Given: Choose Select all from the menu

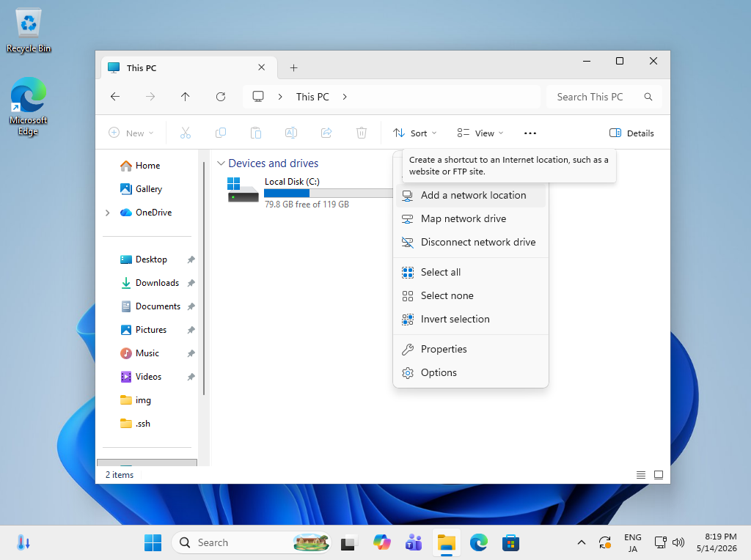Looking at the screenshot, I should [471, 273].
